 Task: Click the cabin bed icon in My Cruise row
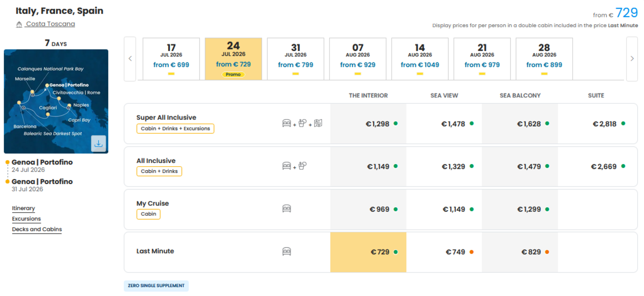click(286, 209)
